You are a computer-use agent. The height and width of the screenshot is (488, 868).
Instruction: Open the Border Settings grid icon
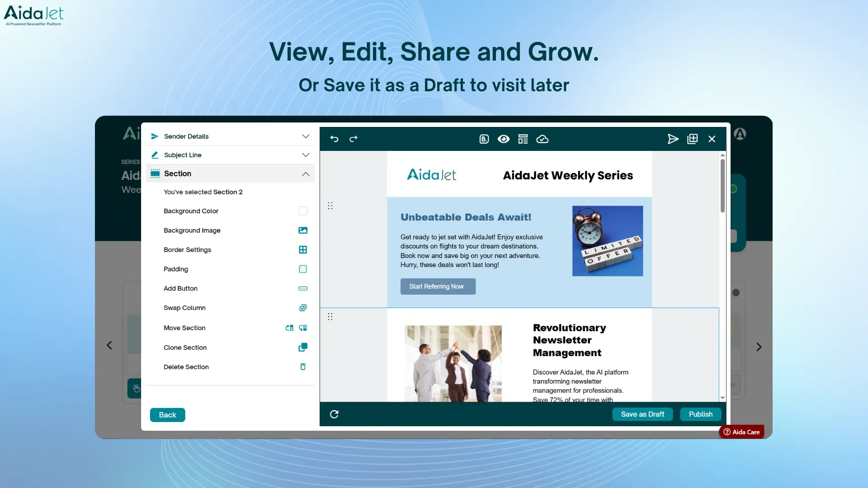pos(303,250)
